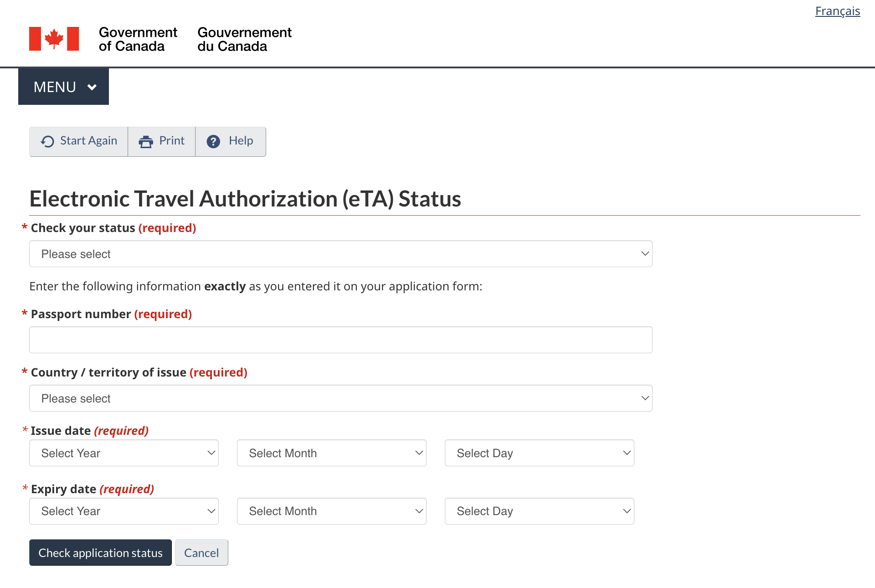The width and height of the screenshot is (875, 588).
Task: Open the Issue date Select Year dropdown
Action: click(124, 453)
